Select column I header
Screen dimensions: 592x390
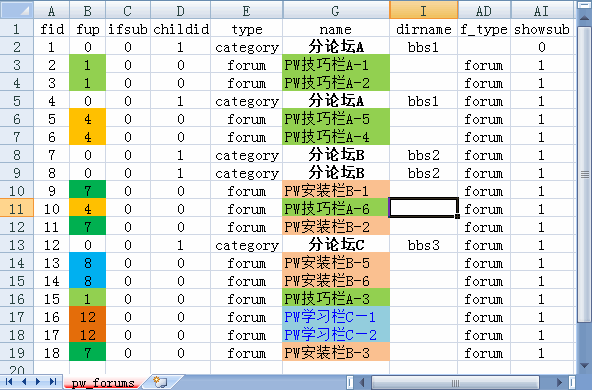click(x=424, y=10)
